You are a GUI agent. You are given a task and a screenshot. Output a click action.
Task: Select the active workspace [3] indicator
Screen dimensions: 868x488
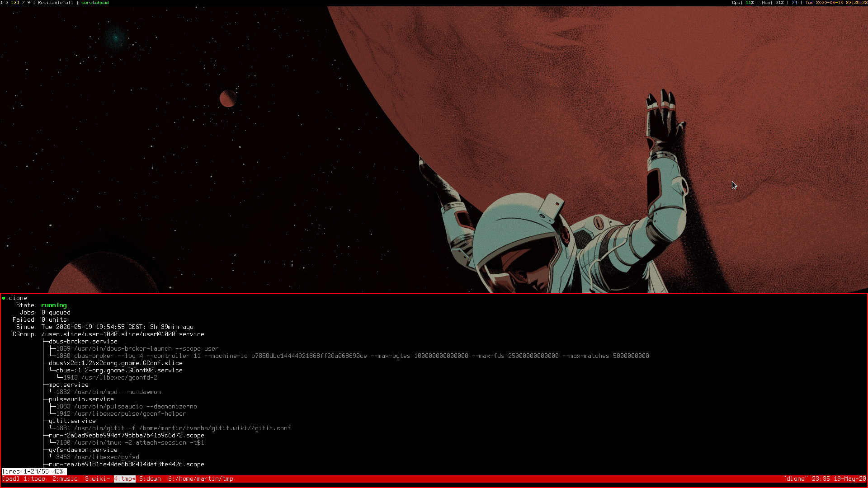coord(15,3)
